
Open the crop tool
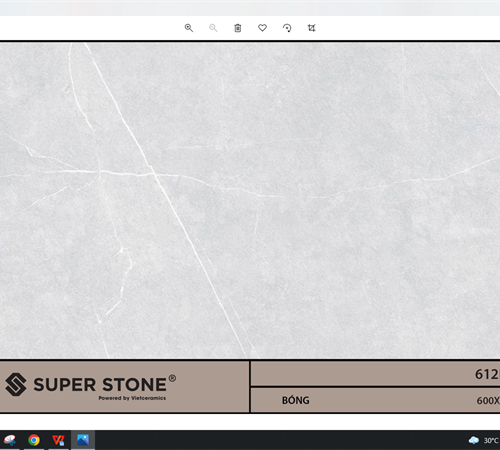311,28
